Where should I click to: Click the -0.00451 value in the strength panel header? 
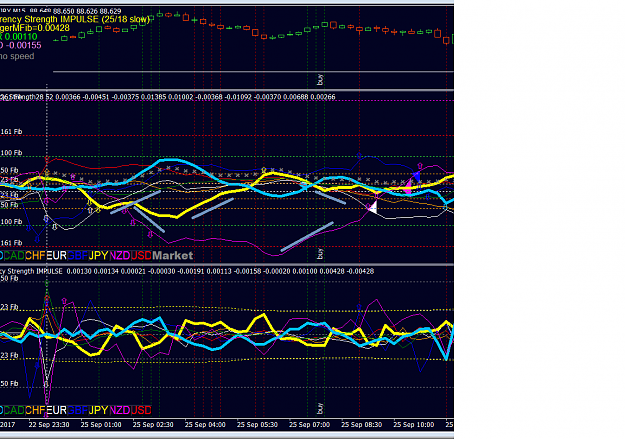(x=96, y=97)
